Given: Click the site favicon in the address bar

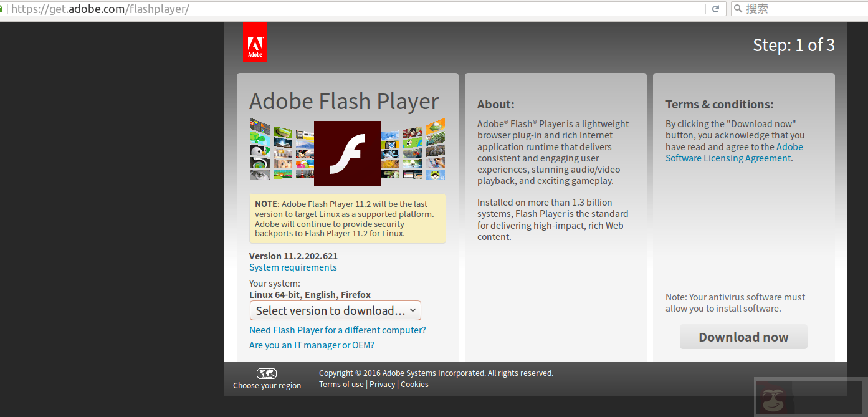Looking at the screenshot, I should click(x=5, y=9).
